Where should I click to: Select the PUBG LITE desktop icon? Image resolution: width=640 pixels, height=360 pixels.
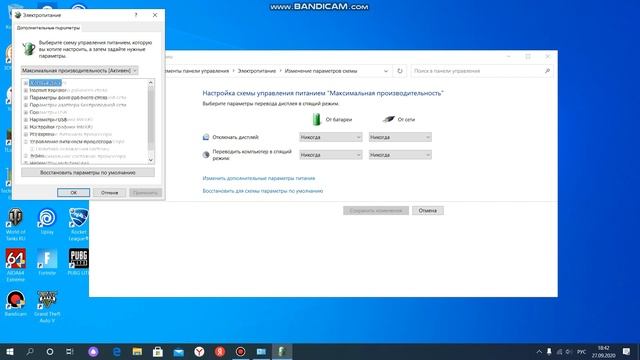79,262
